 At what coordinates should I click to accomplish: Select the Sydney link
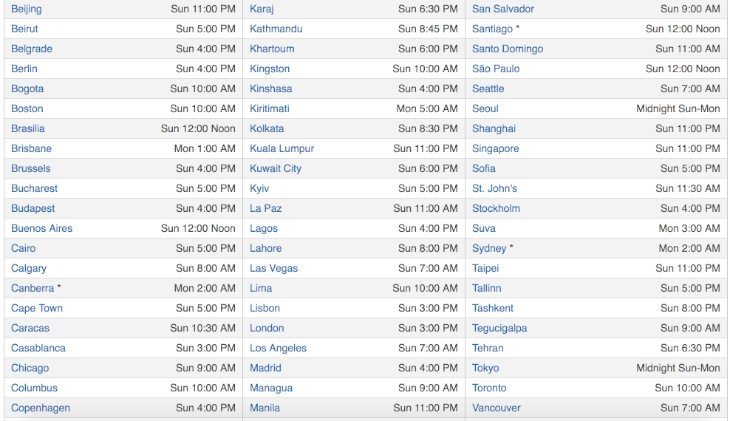[489, 249]
